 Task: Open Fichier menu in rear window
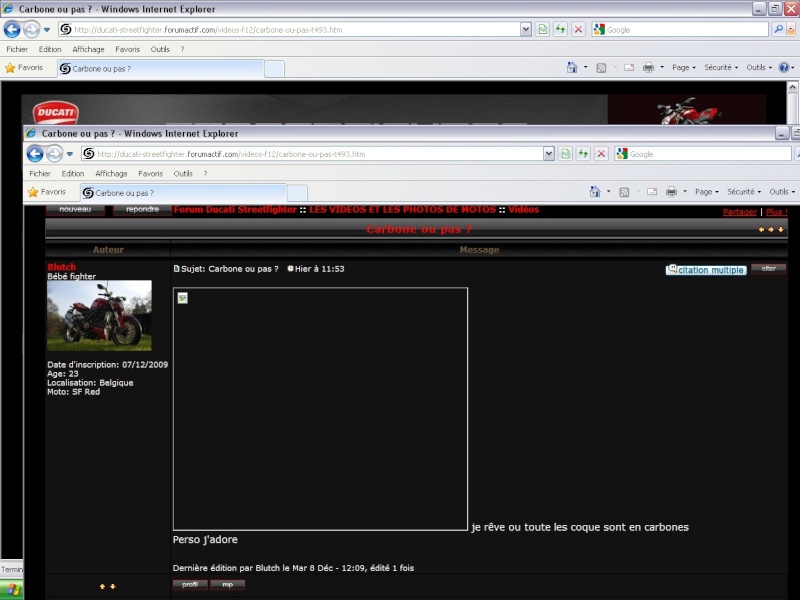click(x=17, y=49)
